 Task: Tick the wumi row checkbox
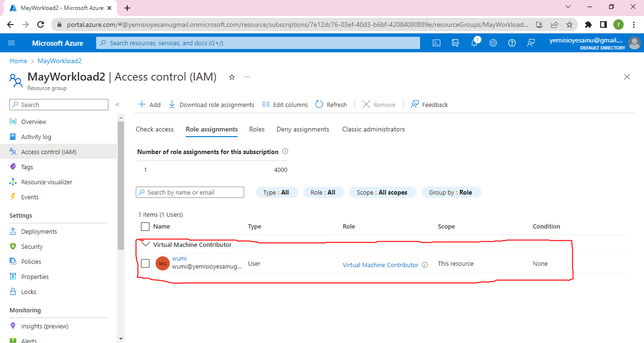pyautogui.click(x=145, y=263)
